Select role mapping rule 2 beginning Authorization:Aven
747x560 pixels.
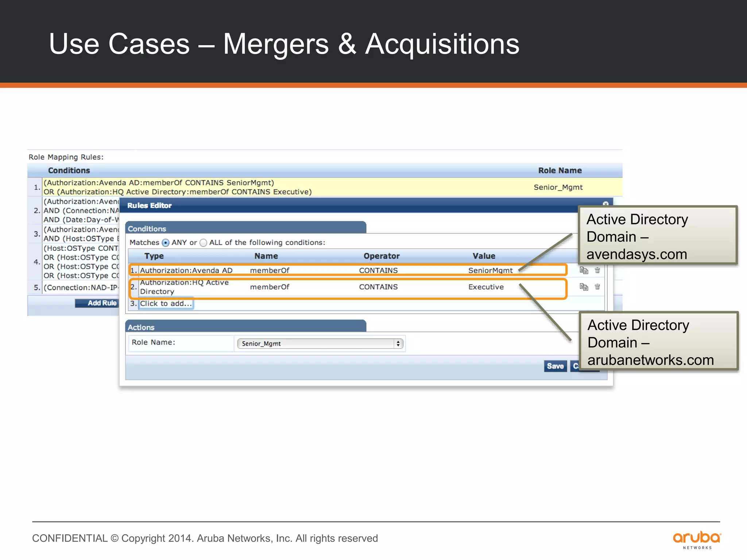click(x=74, y=211)
